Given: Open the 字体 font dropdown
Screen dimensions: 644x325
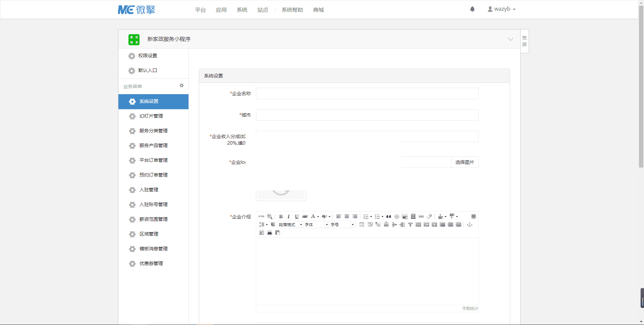Looking at the screenshot, I should coord(315,225).
